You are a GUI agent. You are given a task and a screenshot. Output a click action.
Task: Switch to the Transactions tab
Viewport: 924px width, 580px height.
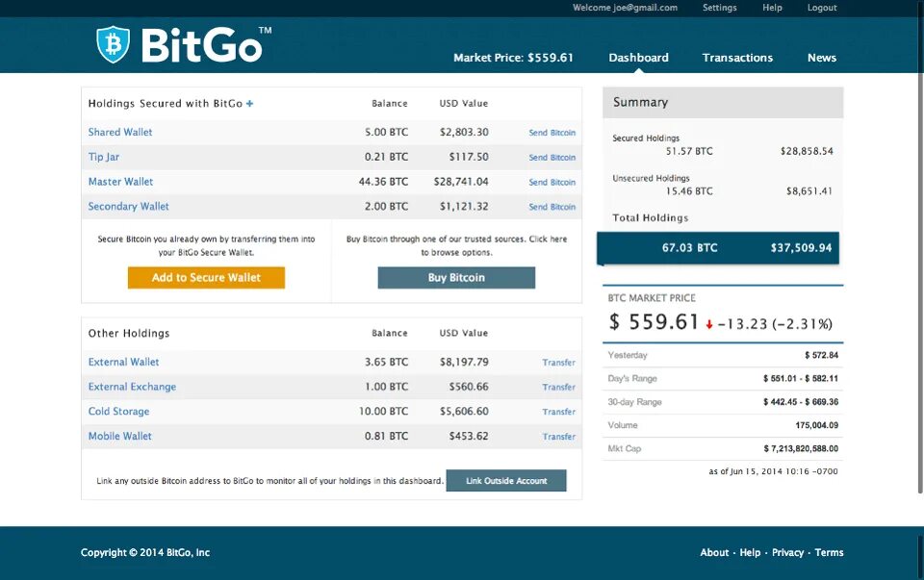[x=737, y=58]
